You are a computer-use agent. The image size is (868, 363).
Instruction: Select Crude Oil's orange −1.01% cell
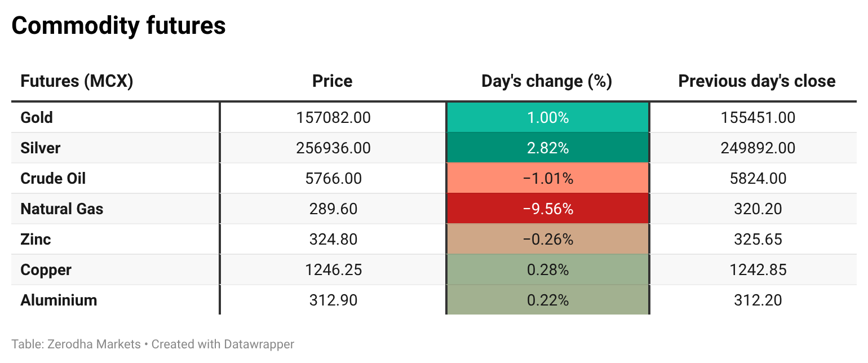click(x=547, y=179)
